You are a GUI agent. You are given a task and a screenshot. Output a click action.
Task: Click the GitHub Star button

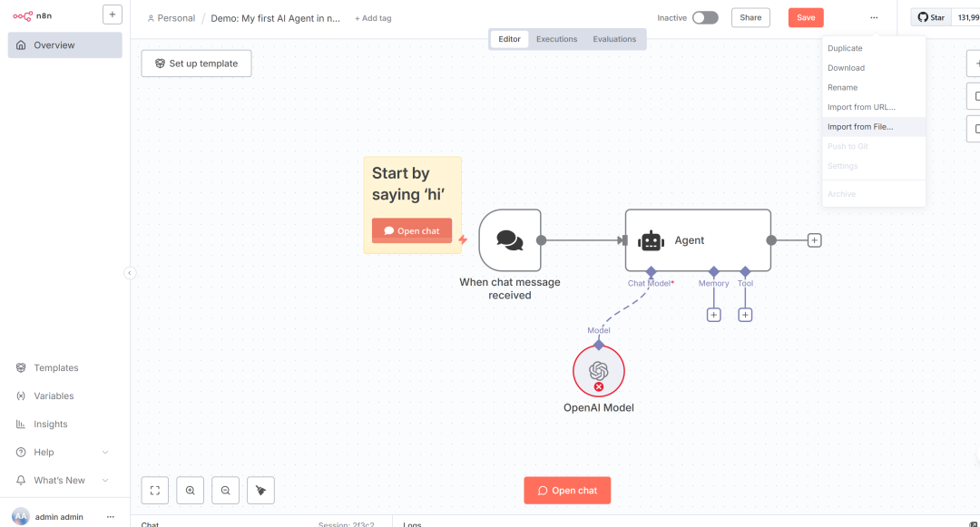(x=931, y=17)
